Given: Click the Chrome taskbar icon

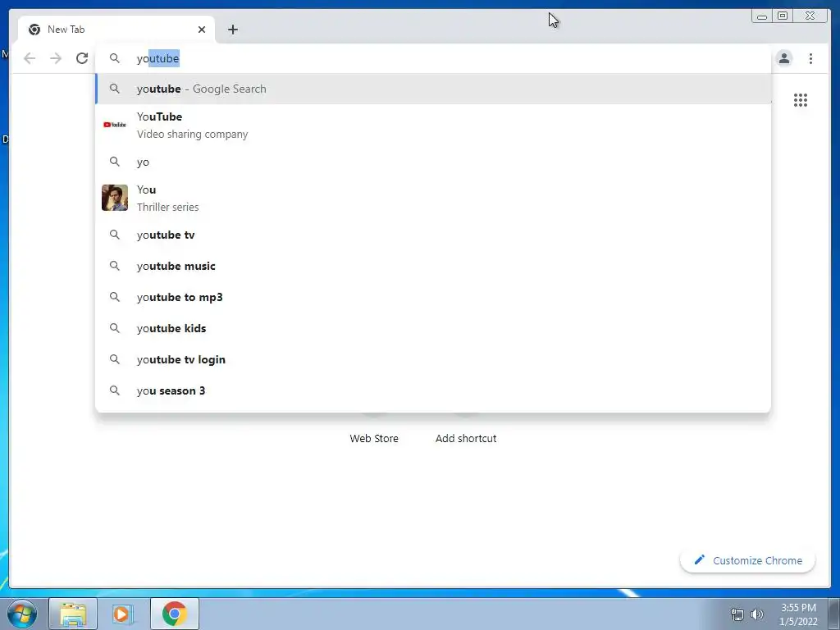Looking at the screenshot, I should click(x=174, y=614).
